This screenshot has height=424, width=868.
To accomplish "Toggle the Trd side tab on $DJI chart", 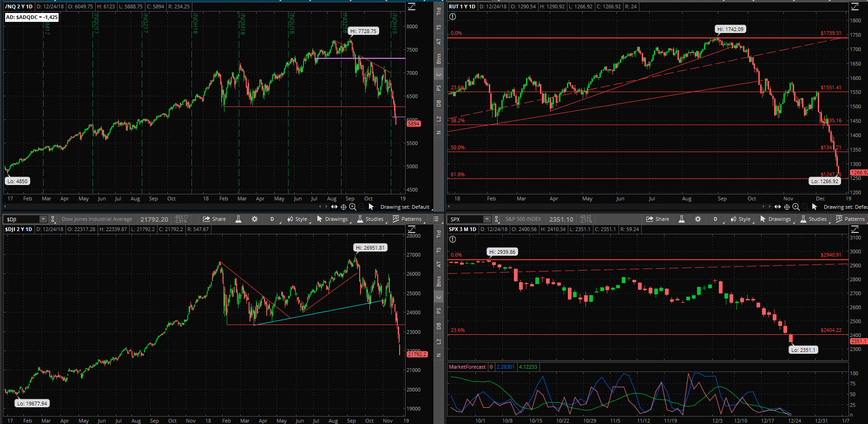I will coord(438,234).
